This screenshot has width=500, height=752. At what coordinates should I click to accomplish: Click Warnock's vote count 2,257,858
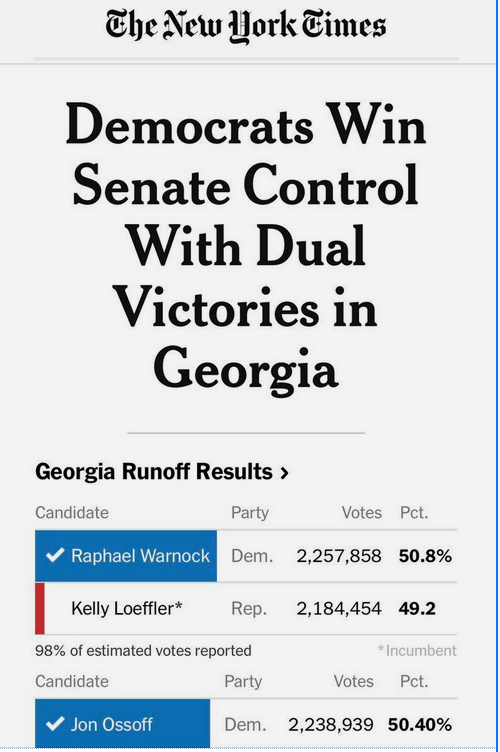339,556
